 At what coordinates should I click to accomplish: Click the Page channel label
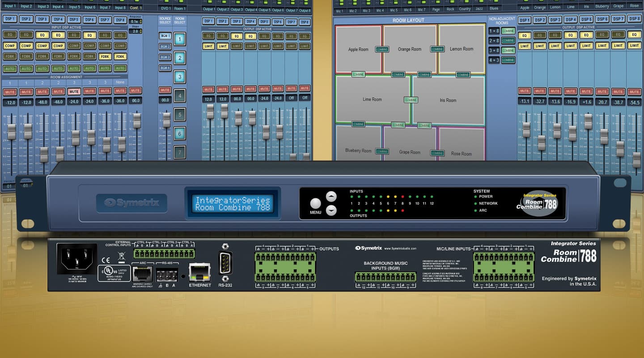click(x=436, y=9)
